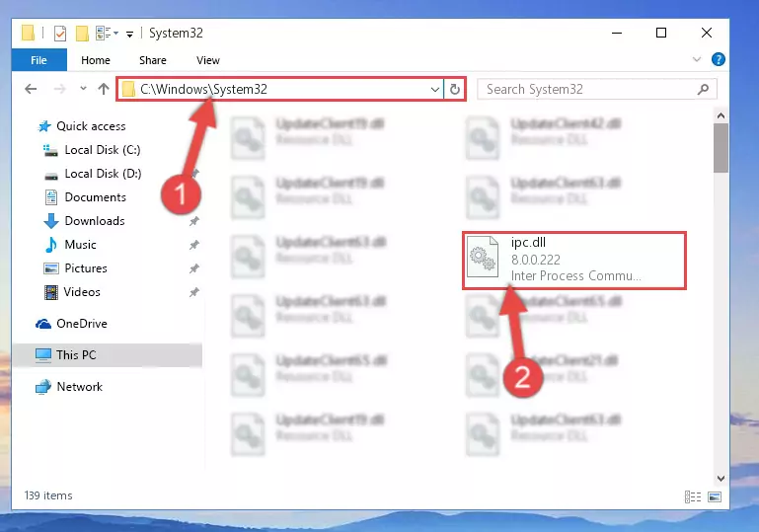Viewport: 759px width, 532px height.
Task: Open Help with the blue question mark icon
Action: 718,59
